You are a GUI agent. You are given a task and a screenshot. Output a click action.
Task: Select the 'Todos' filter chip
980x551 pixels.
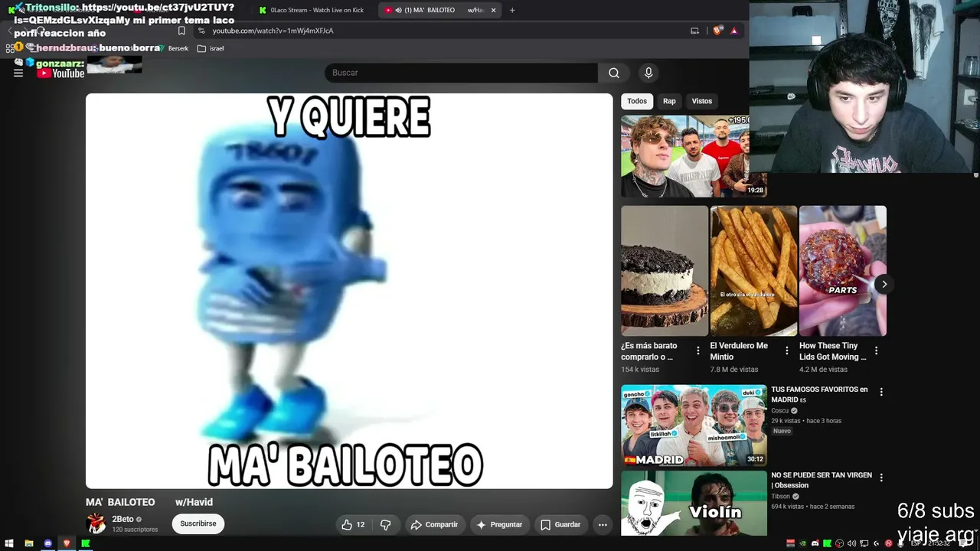(637, 101)
